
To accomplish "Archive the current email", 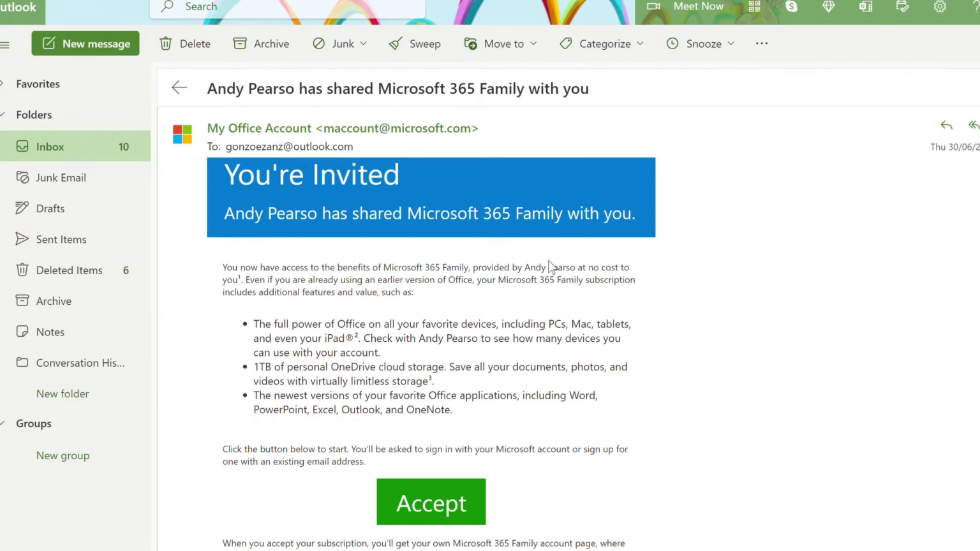I will (x=261, y=43).
